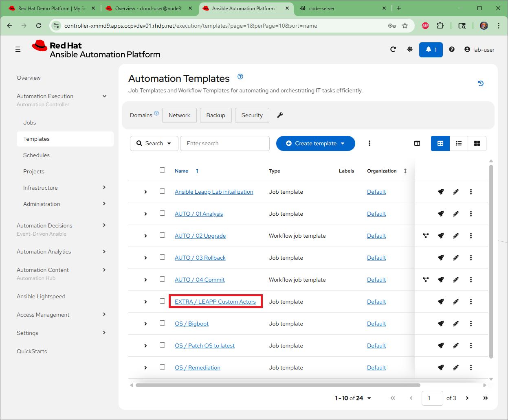The width and height of the screenshot is (508, 420).
Task: Check the Ansible Leapp Lab initialization row
Action: (163, 191)
